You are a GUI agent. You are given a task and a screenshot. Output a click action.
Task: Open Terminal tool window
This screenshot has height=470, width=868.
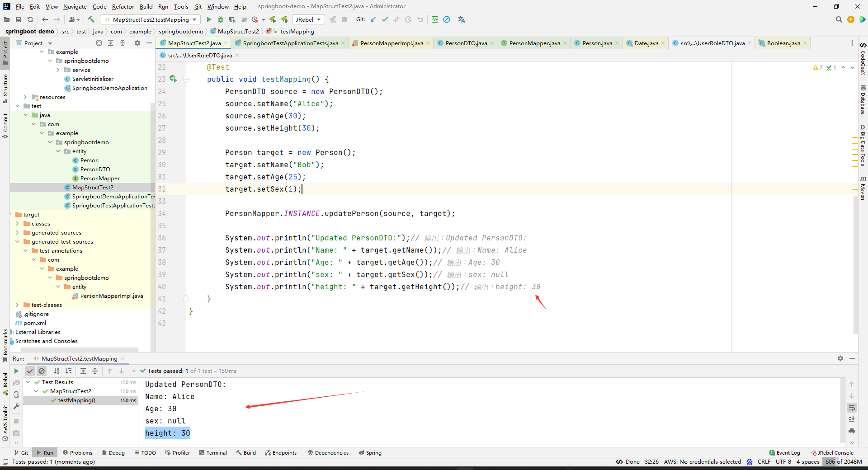(x=213, y=453)
